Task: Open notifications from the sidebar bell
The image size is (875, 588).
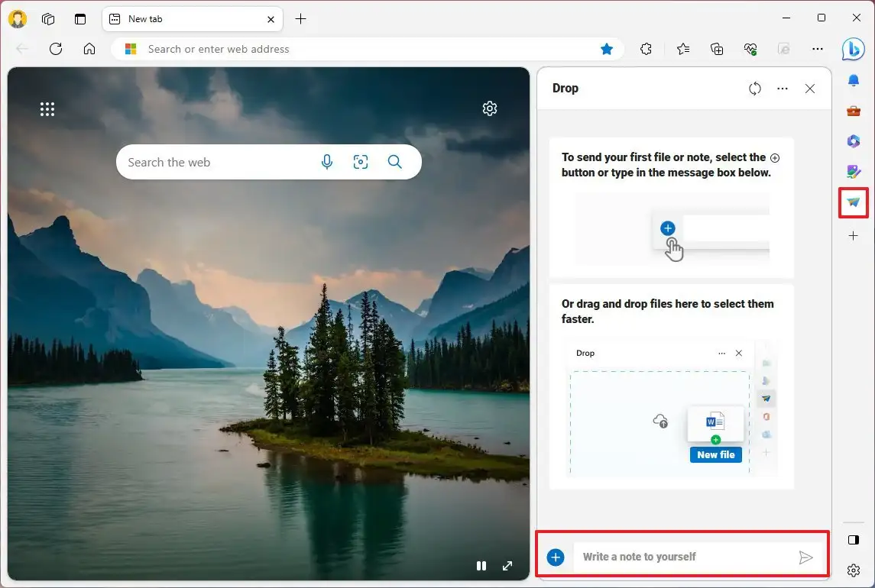Action: pyautogui.click(x=853, y=79)
